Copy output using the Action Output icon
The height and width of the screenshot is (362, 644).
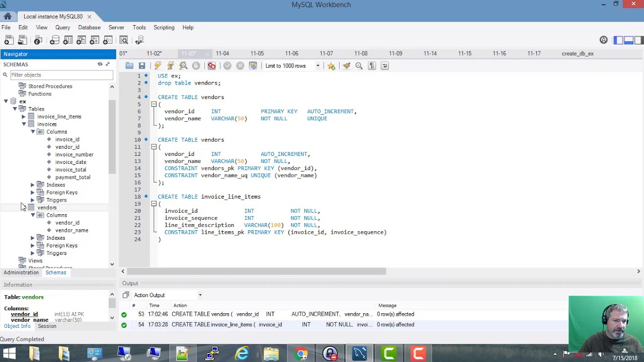(x=126, y=295)
